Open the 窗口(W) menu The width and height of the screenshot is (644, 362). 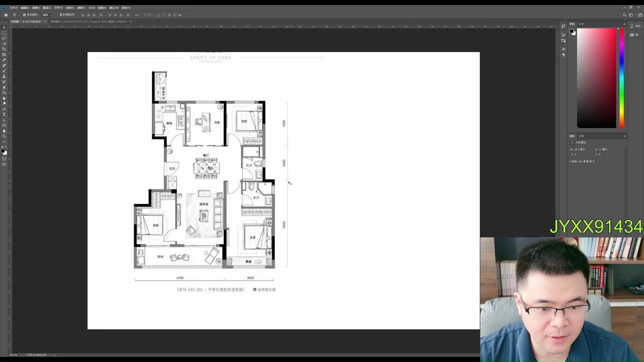[114, 8]
